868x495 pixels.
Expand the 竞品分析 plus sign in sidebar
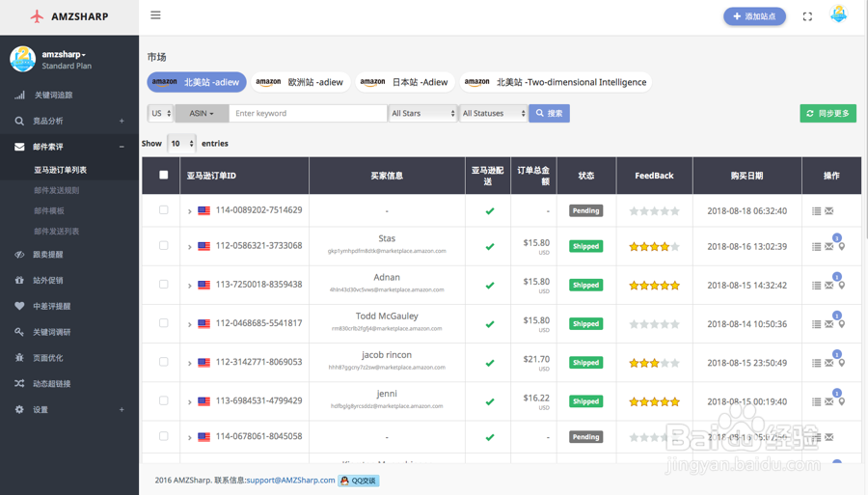pos(122,121)
